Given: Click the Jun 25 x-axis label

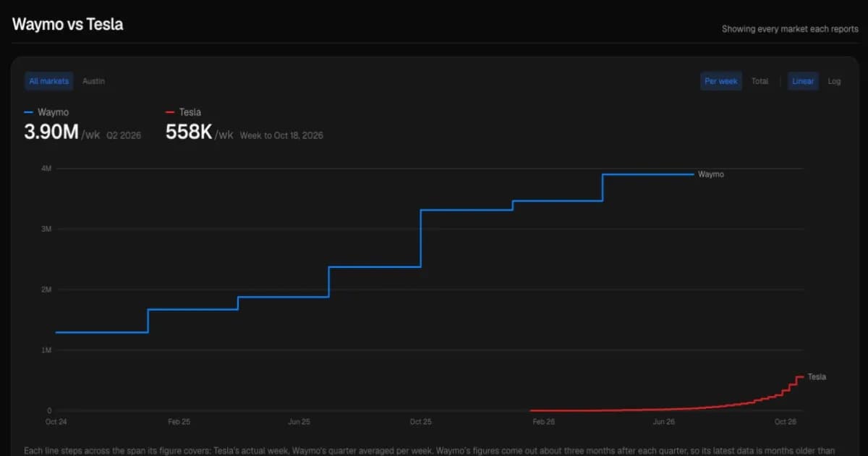Looking at the screenshot, I should (299, 421).
